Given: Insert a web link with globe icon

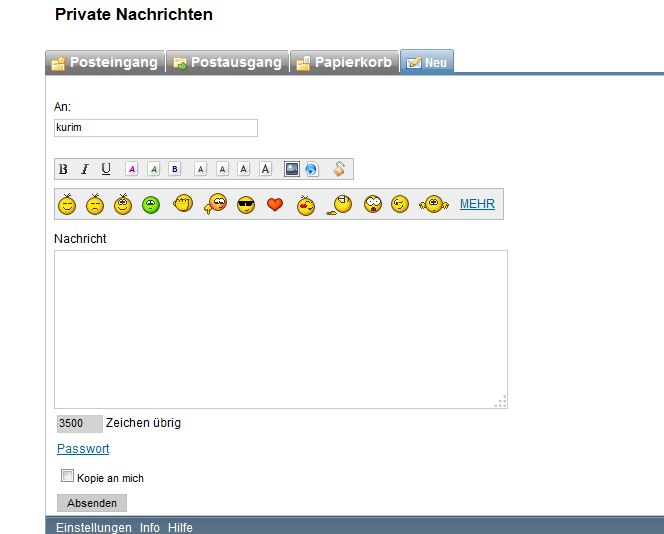Looking at the screenshot, I should (312, 169).
